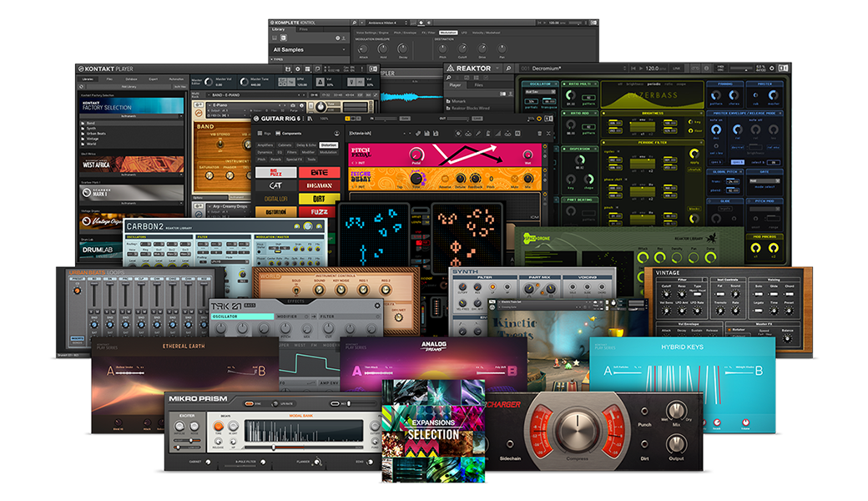Click the close X icon in Guitar Rig rack toolbar

pyautogui.click(x=548, y=134)
